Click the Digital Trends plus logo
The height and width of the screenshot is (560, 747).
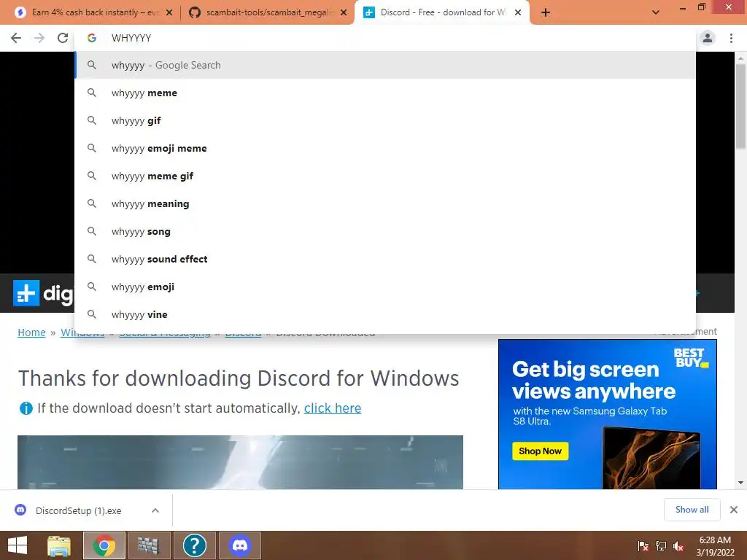pos(26,293)
